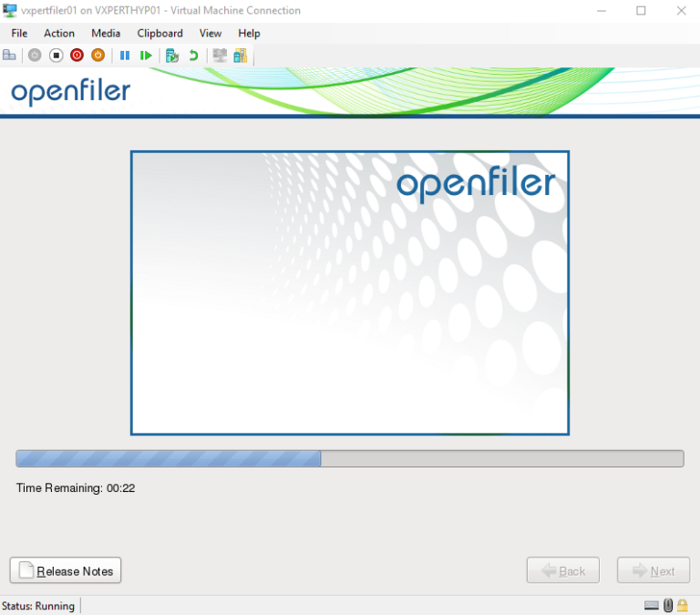Viewport: 700px width, 615px height.
Task: Open the Clipboard menu
Action: pyautogui.click(x=160, y=34)
